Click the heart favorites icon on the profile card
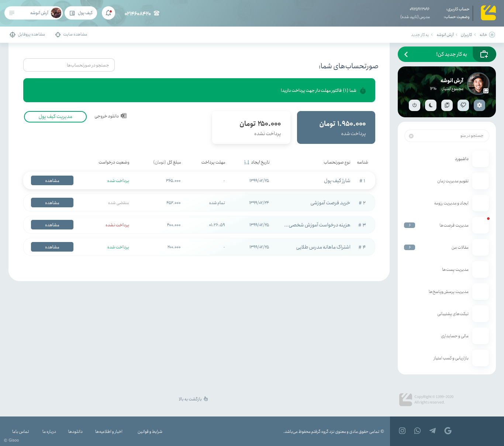The width and height of the screenshot is (504, 446). point(463,105)
